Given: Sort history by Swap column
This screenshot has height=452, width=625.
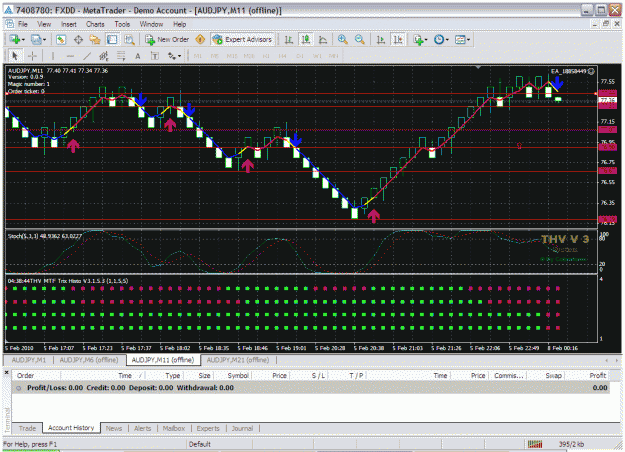Looking at the screenshot, I should (546, 375).
